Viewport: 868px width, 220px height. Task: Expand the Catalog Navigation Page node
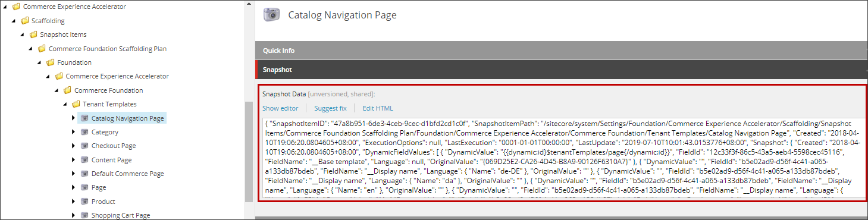tap(73, 118)
